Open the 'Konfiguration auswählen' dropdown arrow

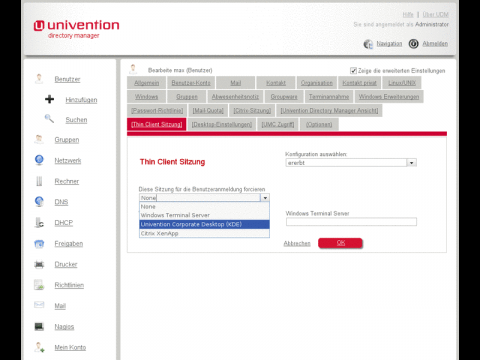tap(412, 163)
